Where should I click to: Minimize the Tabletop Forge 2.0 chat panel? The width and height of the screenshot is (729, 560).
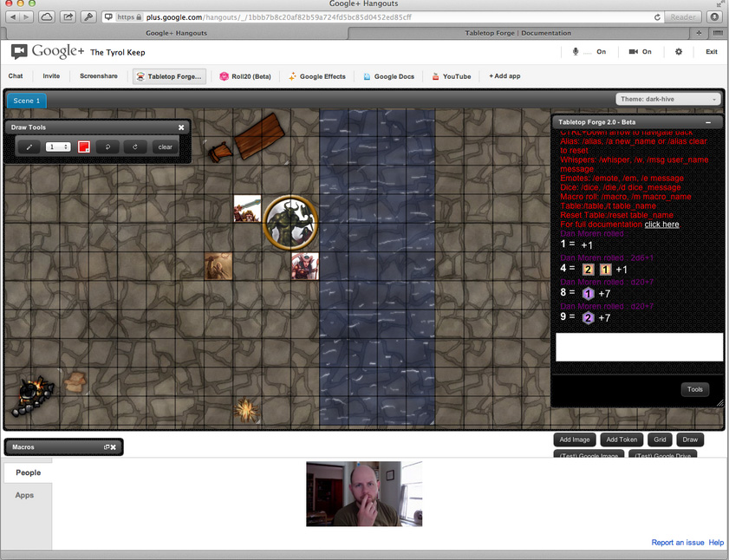coord(707,122)
